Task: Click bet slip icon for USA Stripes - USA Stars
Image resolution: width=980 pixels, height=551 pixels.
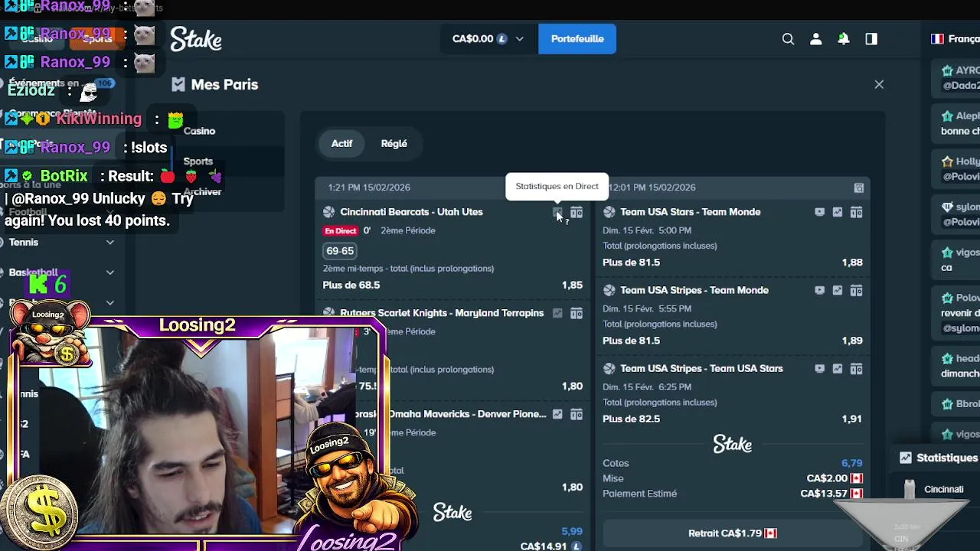Action: coord(857,368)
